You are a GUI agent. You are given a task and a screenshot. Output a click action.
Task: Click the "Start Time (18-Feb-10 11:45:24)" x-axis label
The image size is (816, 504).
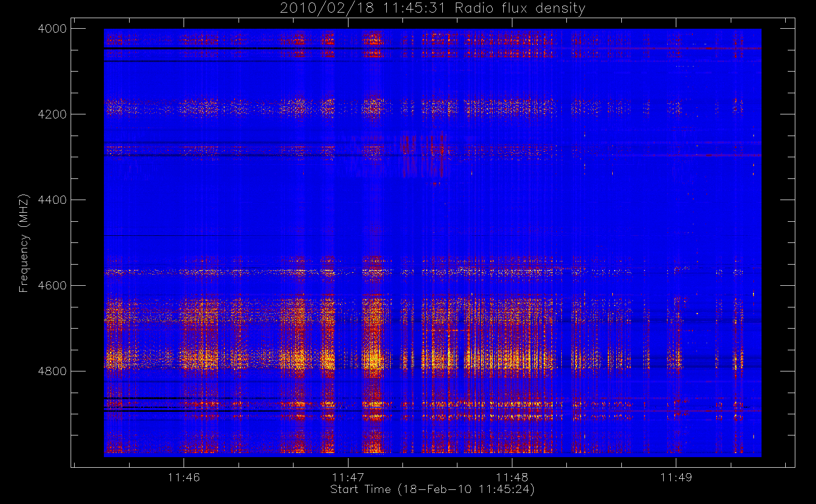tap(432, 489)
